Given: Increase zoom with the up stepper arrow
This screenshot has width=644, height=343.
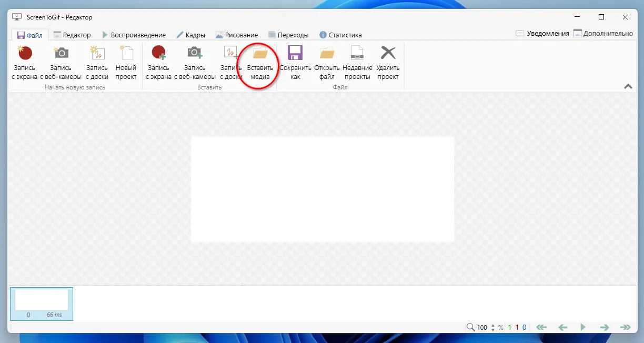Looking at the screenshot, I should pyautogui.click(x=493, y=325).
